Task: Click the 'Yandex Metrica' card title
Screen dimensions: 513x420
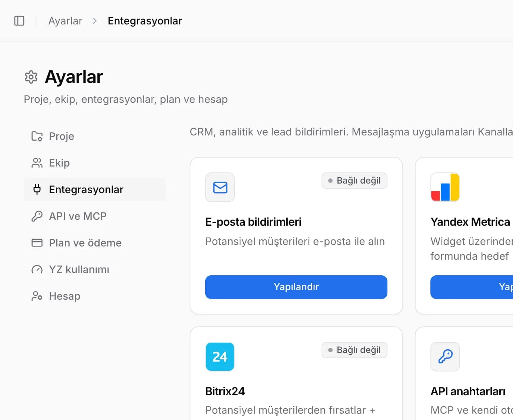Action: click(470, 222)
